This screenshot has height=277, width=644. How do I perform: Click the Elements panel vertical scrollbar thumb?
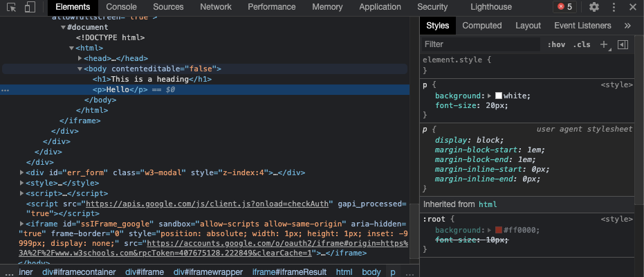pyautogui.click(x=414, y=231)
